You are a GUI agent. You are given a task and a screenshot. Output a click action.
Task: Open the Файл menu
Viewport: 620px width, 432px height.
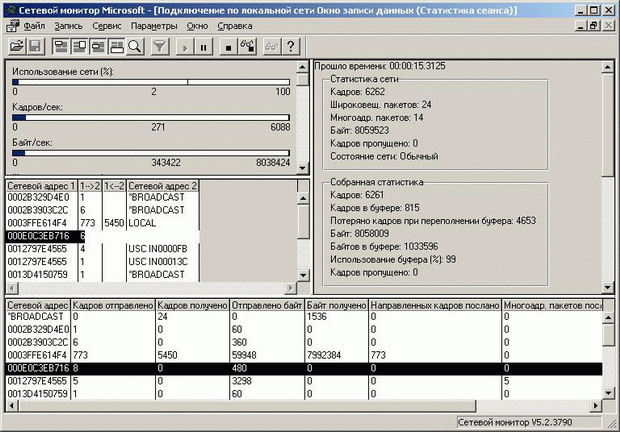pyautogui.click(x=33, y=24)
